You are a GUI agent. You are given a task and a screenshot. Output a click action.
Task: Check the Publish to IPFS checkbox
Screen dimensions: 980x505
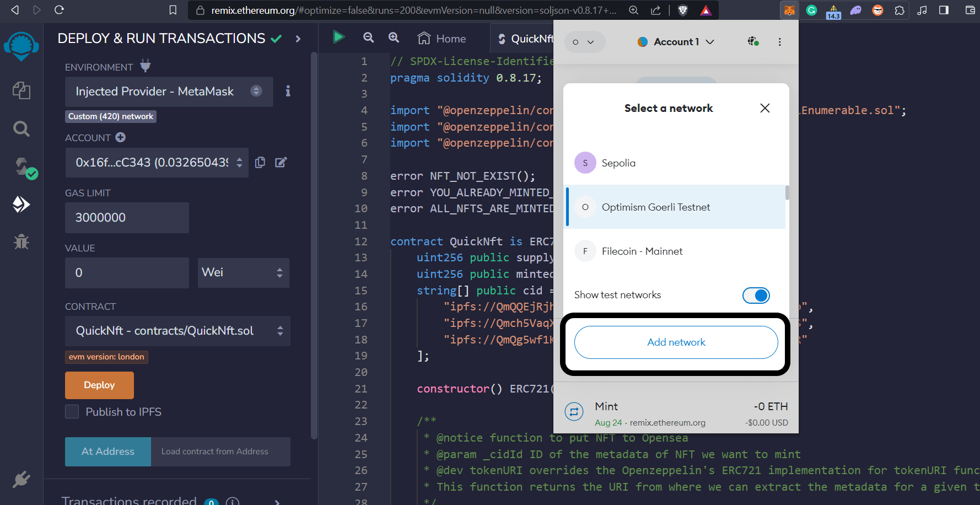pyautogui.click(x=72, y=412)
